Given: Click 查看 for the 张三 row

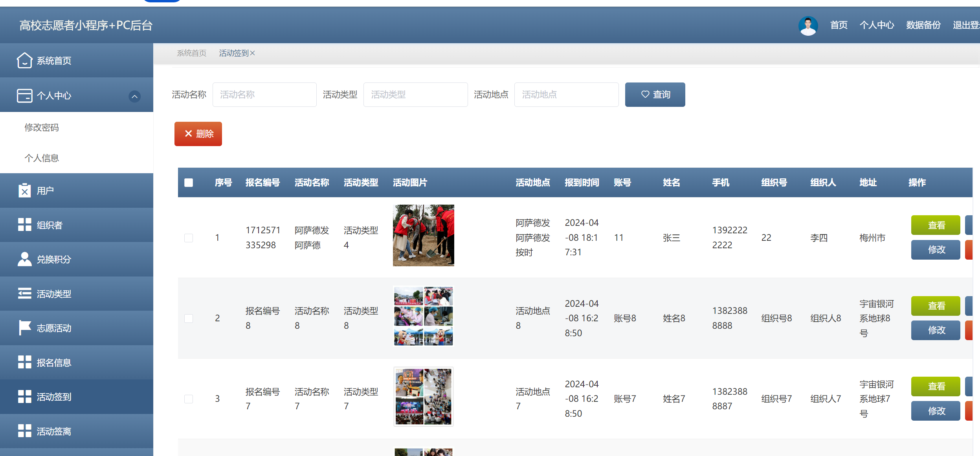Looking at the screenshot, I should coord(936,225).
